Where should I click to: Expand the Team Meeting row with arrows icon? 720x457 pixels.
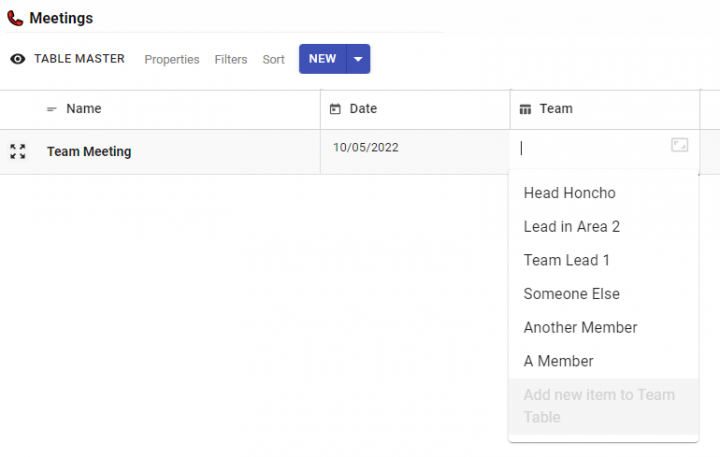pyautogui.click(x=18, y=152)
